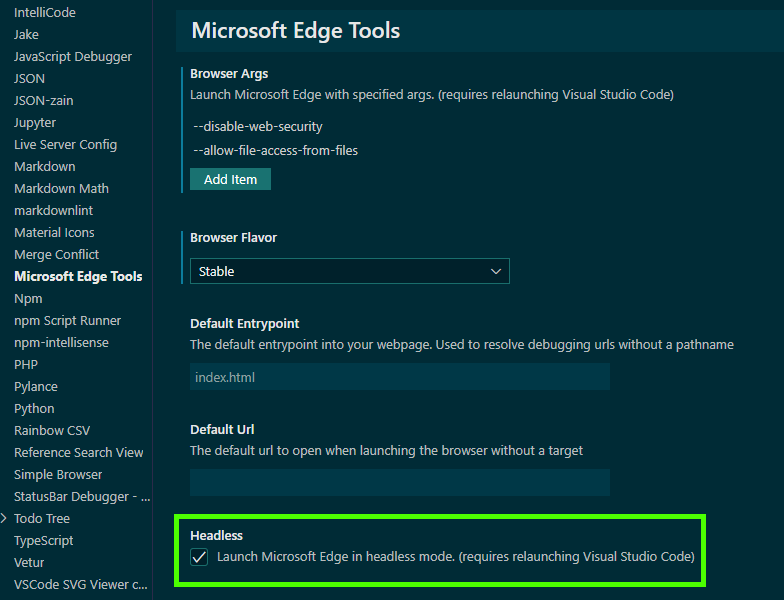Click the empty Default Url input field
This screenshot has height=600, width=784.
click(x=400, y=482)
